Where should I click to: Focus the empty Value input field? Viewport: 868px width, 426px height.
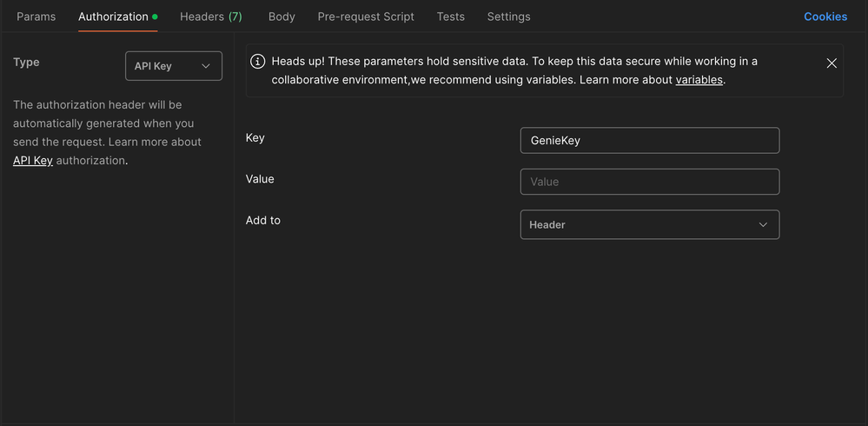[649, 182]
